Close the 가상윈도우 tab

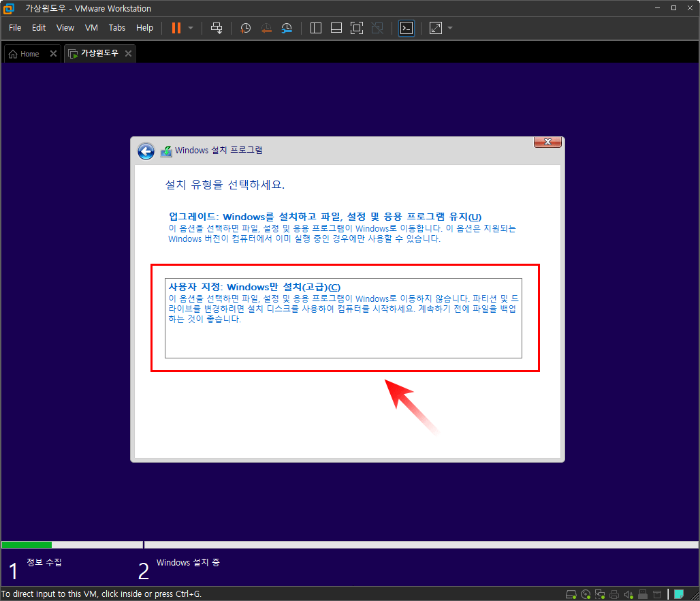tap(129, 54)
